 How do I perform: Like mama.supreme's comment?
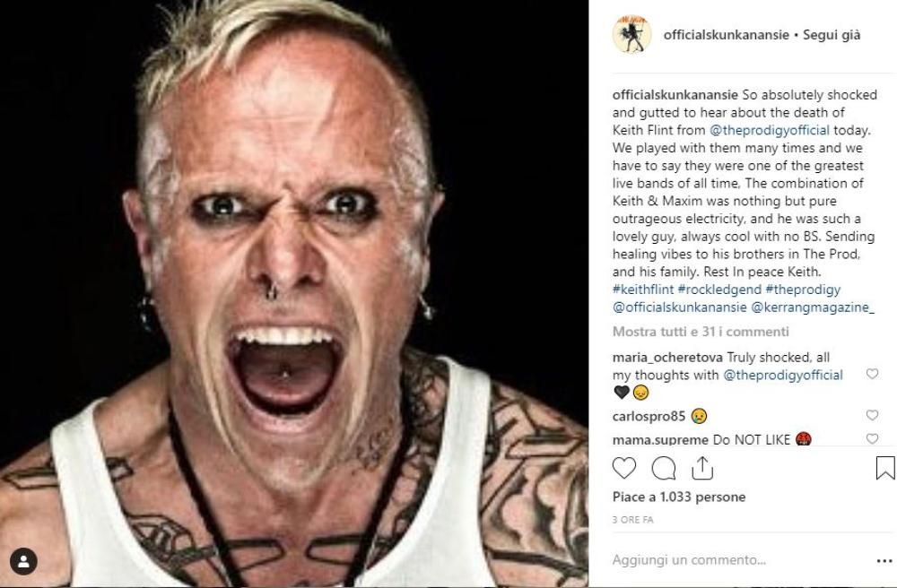click(x=872, y=439)
